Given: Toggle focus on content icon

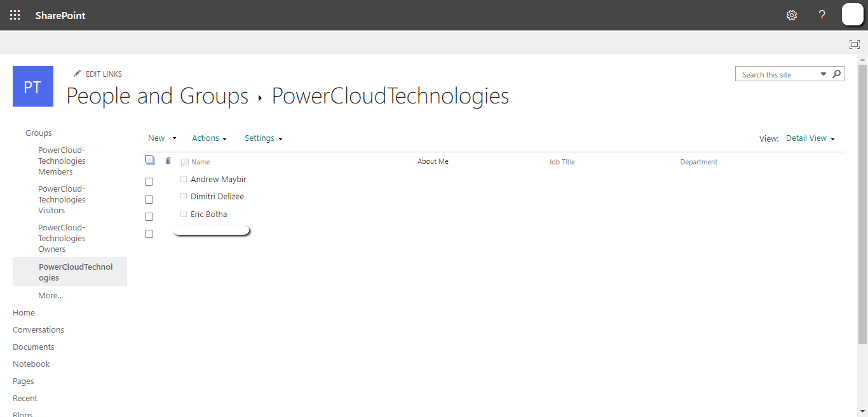Looking at the screenshot, I should click(x=855, y=44).
